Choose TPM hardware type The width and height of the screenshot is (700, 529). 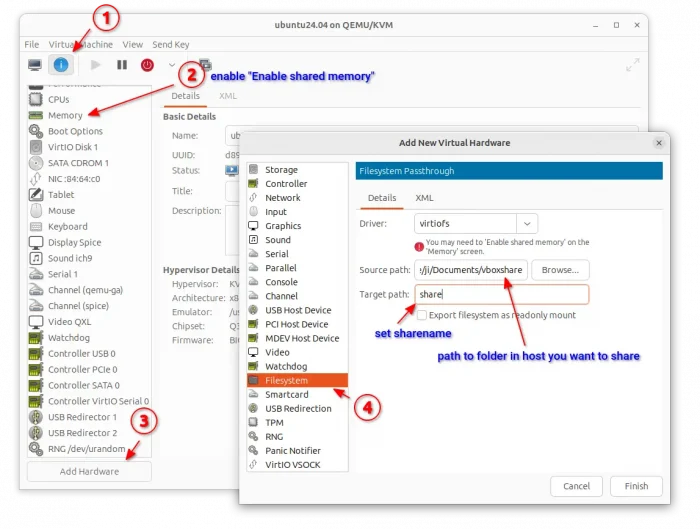coord(297,423)
